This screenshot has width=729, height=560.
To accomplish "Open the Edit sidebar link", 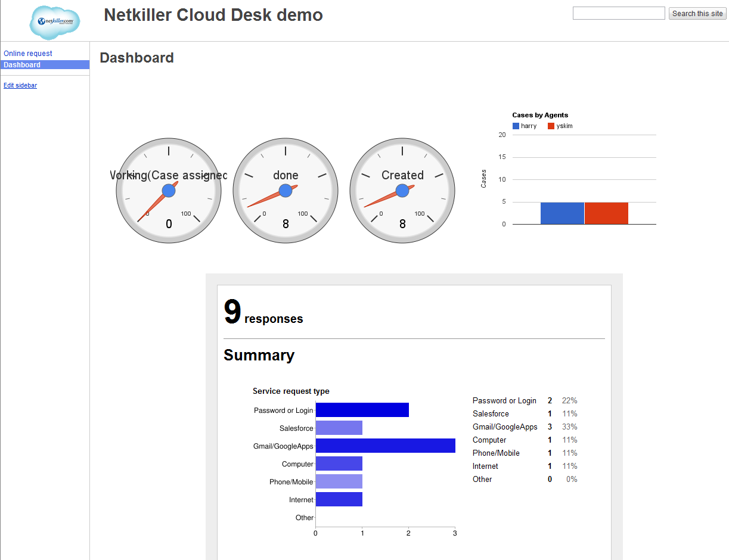I will click(x=20, y=86).
